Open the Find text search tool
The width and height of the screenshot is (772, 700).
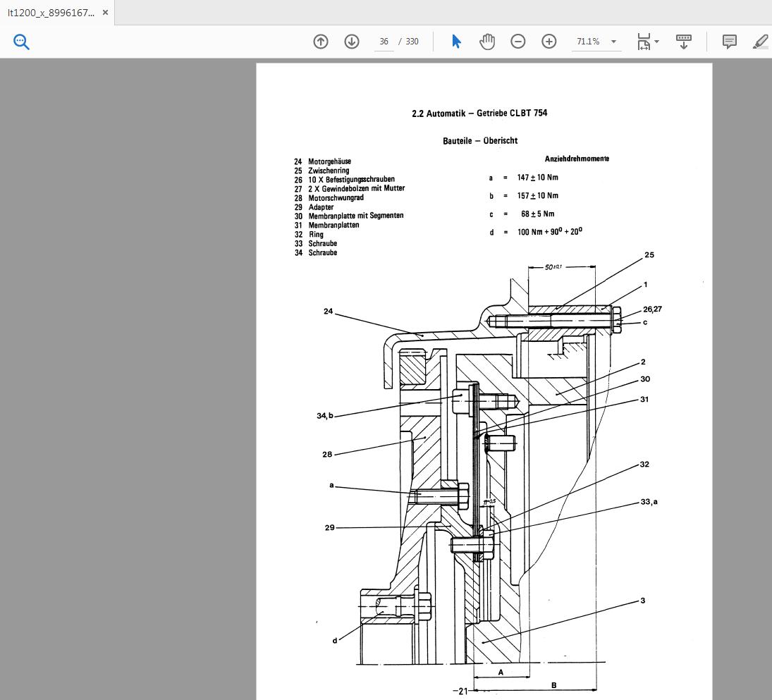point(21,42)
